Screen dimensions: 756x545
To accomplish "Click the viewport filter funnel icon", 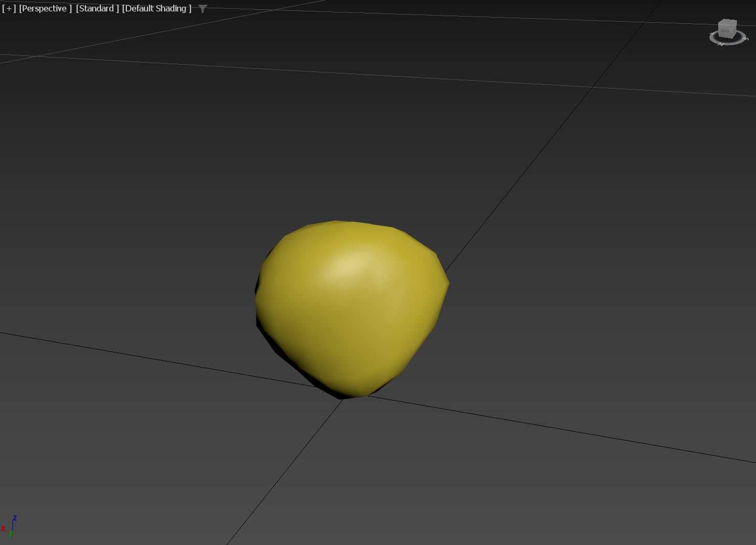I will pyautogui.click(x=203, y=8).
